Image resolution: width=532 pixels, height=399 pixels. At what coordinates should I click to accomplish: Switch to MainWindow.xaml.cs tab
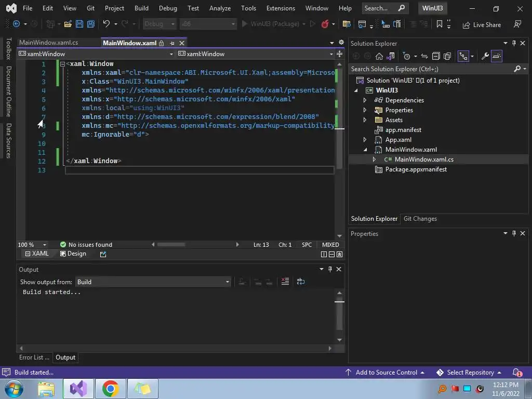click(x=48, y=43)
